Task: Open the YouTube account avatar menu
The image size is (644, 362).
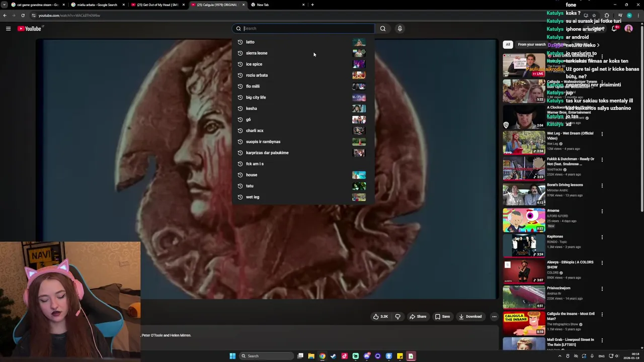Action: click(628, 29)
